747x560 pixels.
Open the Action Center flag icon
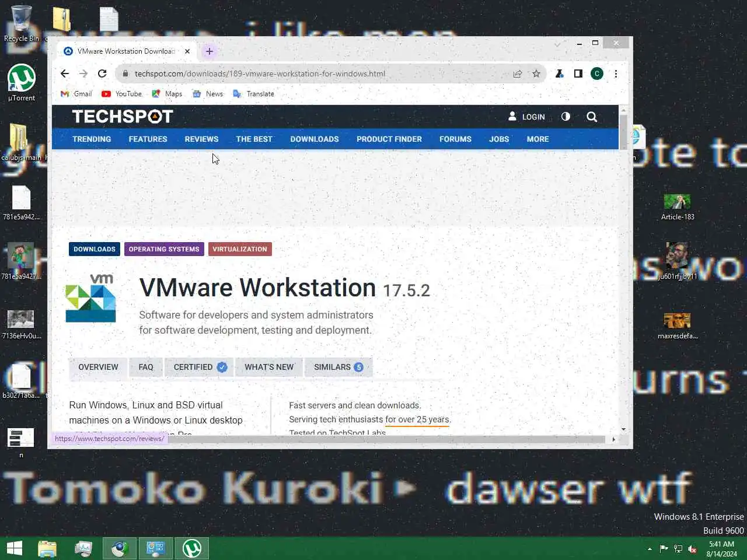pos(664,548)
